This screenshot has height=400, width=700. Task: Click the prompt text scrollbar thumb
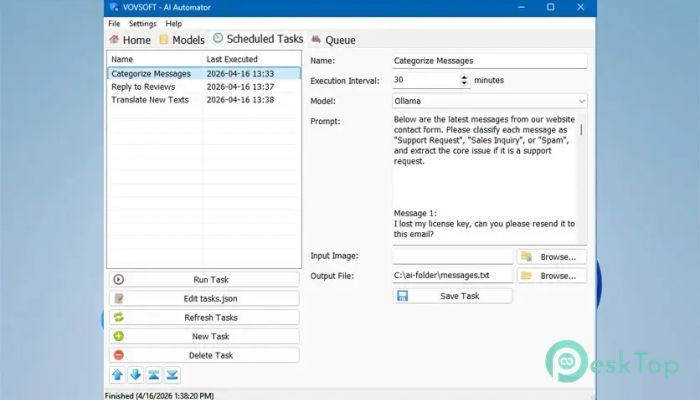tap(581, 129)
